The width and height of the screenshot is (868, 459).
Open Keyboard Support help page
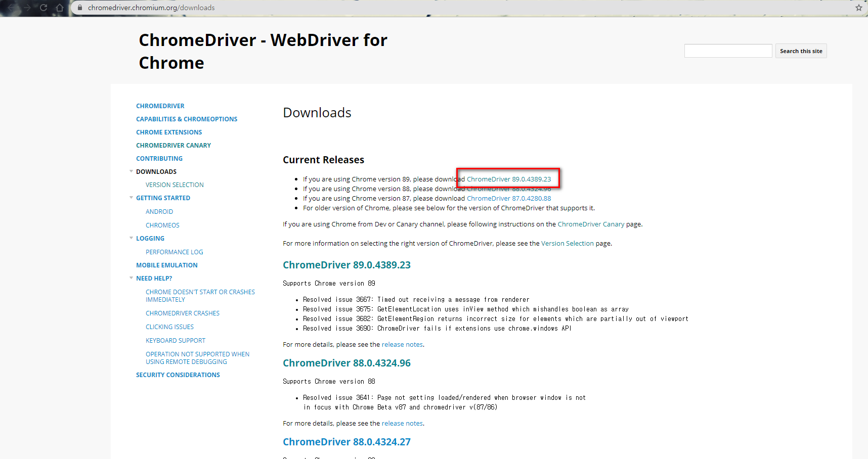click(176, 340)
